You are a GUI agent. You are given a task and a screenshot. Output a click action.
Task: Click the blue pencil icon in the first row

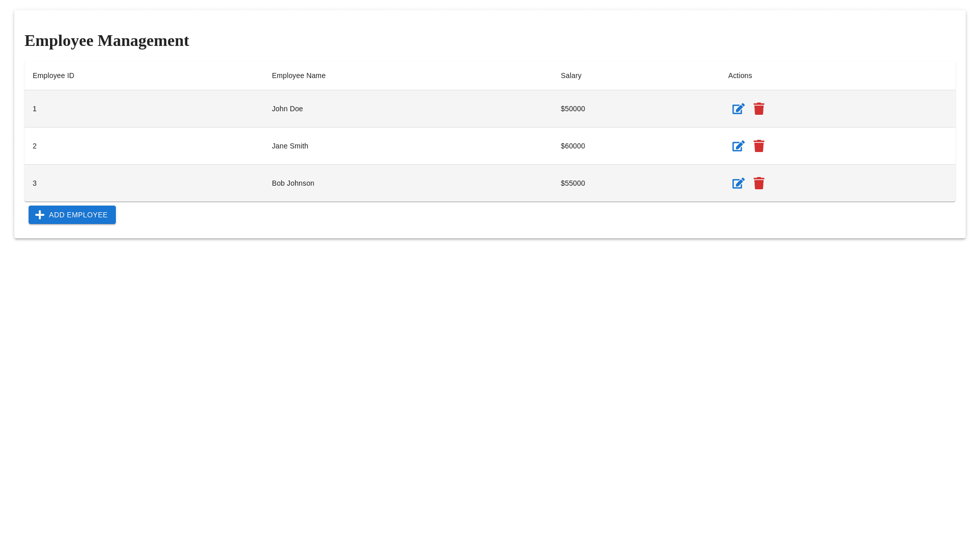pos(738,109)
